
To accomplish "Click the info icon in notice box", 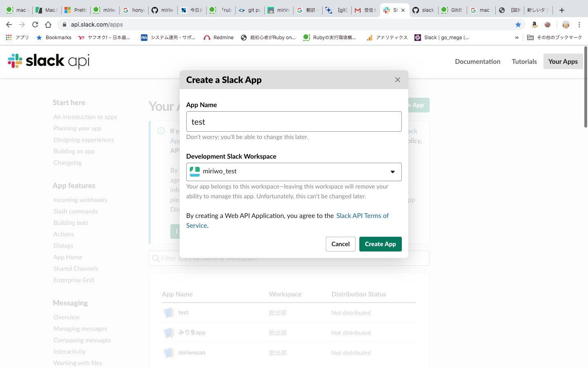I will point(161,131).
